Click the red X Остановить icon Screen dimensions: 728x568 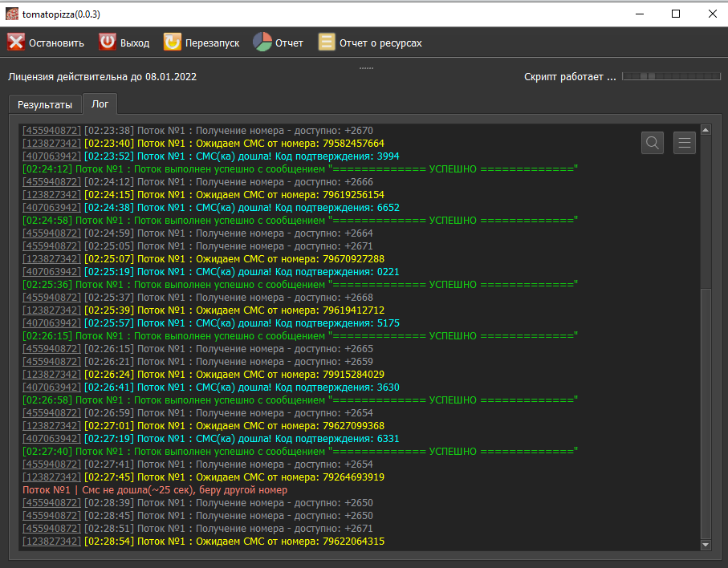pos(16,43)
